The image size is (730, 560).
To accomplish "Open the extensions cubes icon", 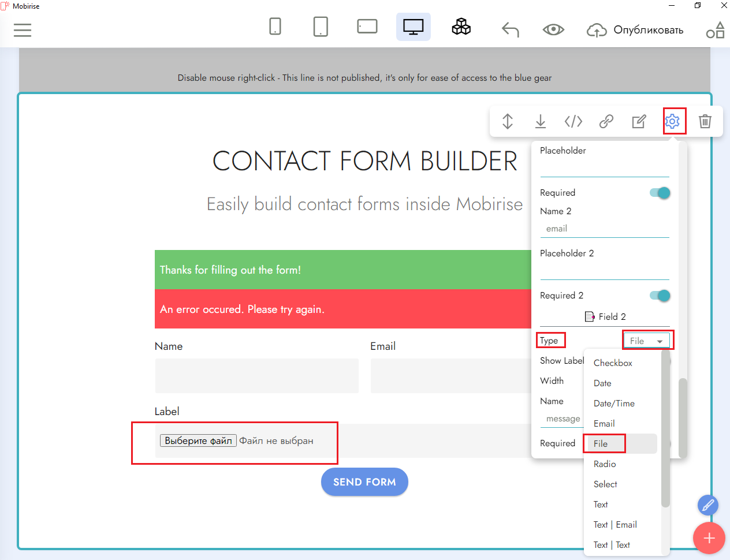I will point(461,27).
